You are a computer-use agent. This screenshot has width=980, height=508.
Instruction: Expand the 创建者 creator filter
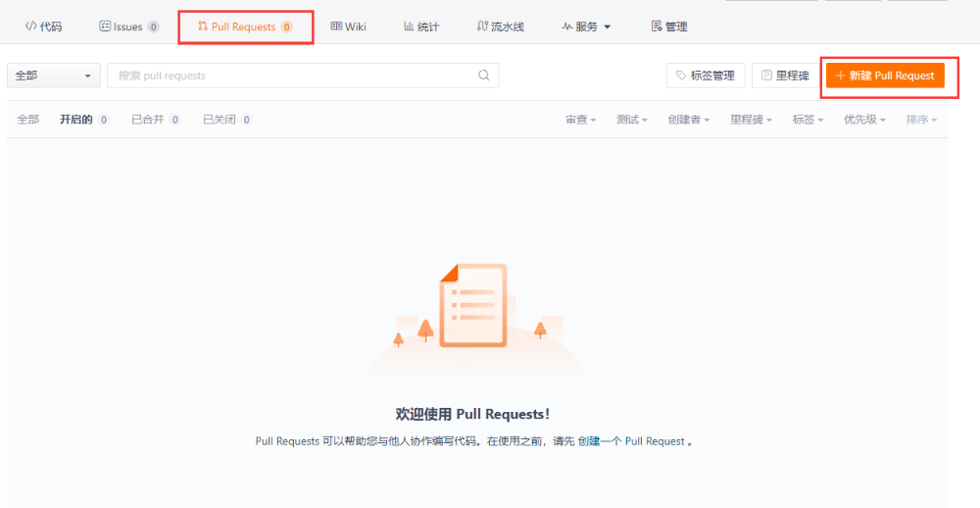688,120
